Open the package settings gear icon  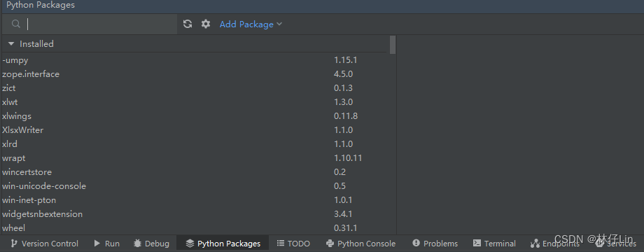[x=206, y=24]
